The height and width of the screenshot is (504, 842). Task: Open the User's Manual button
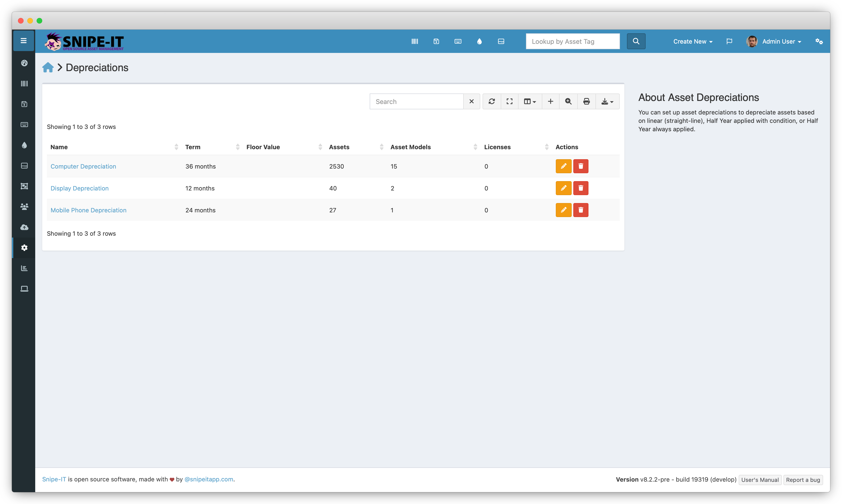[x=760, y=480]
